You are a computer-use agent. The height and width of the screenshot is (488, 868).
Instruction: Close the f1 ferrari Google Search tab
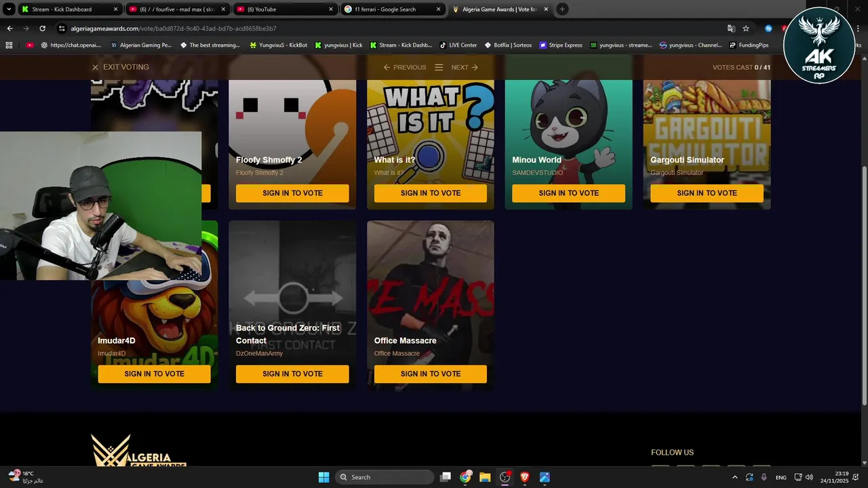[x=439, y=9]
